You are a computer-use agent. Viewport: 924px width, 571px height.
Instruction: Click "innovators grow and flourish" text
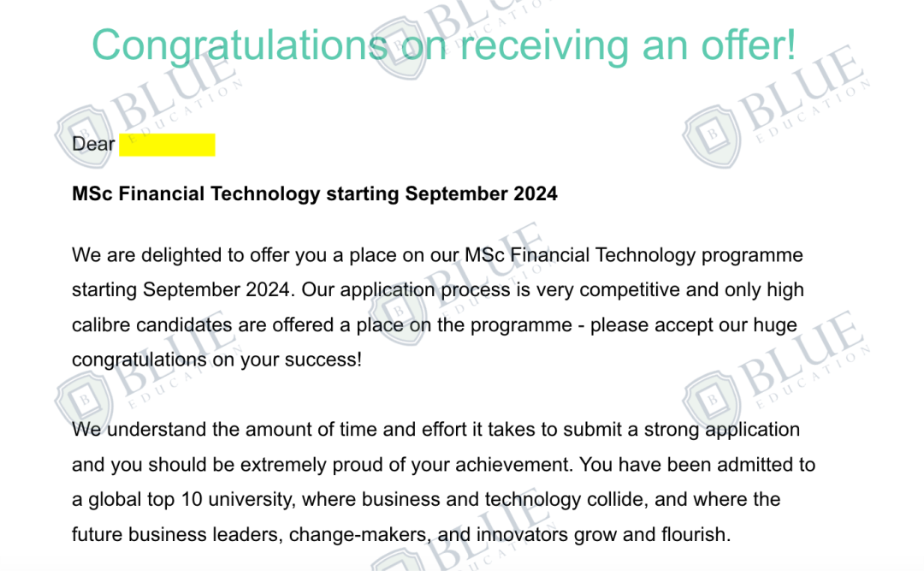click(602, 534)
